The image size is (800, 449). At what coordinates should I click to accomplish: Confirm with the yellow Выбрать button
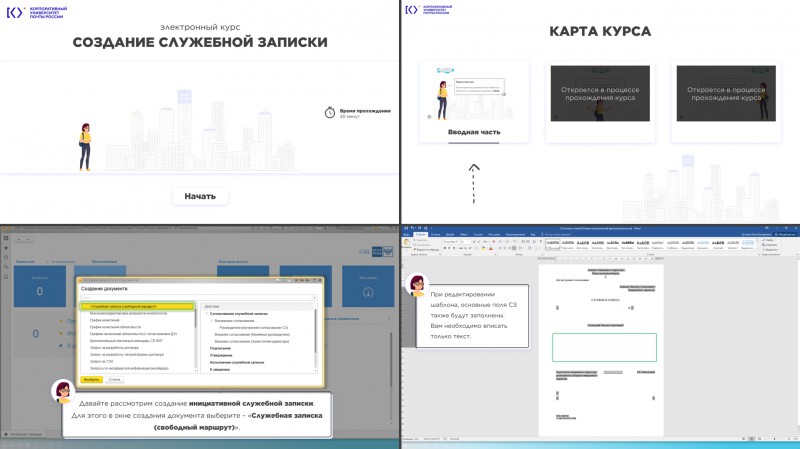pos(91,380)
